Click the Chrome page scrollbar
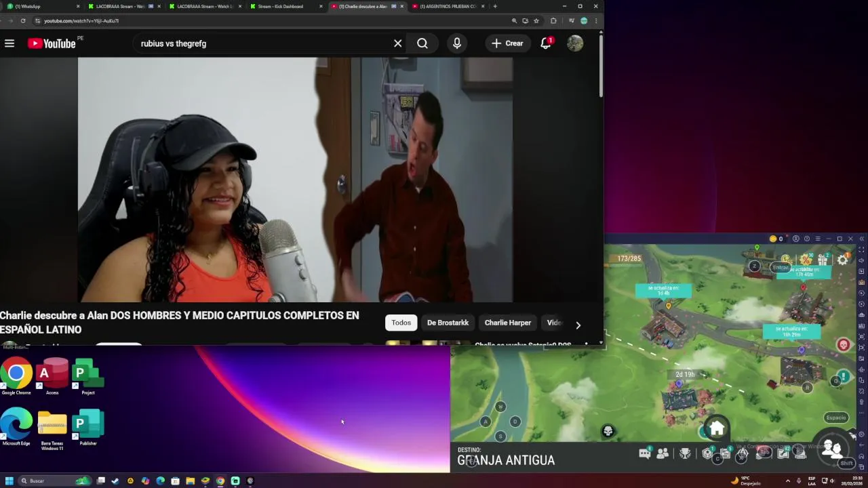868x488 pixels. click(x=601, y=64)
